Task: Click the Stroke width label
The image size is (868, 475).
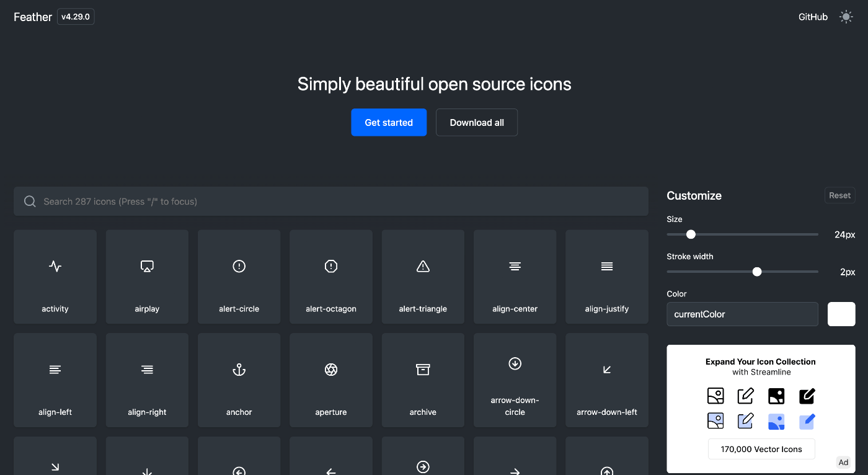Action: (690, 256)
